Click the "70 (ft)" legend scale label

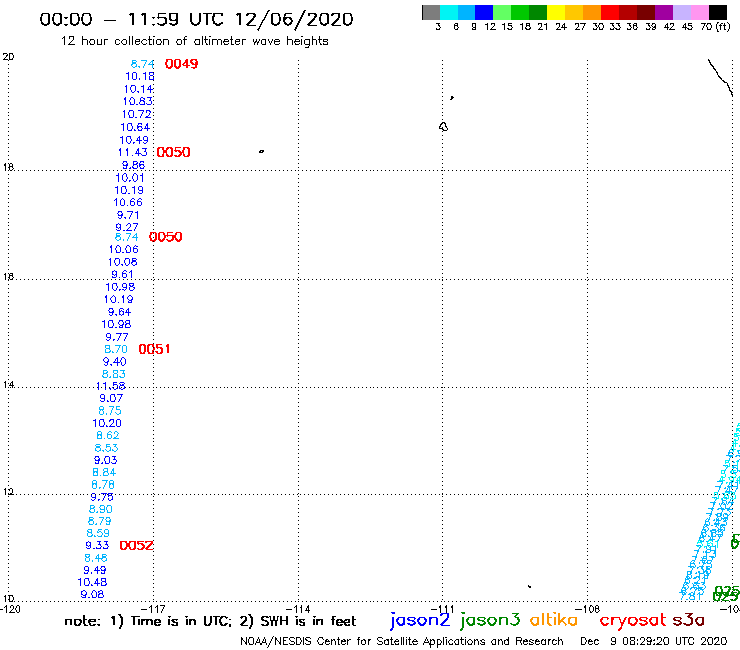pyautogui.click(x=715, y=27)
